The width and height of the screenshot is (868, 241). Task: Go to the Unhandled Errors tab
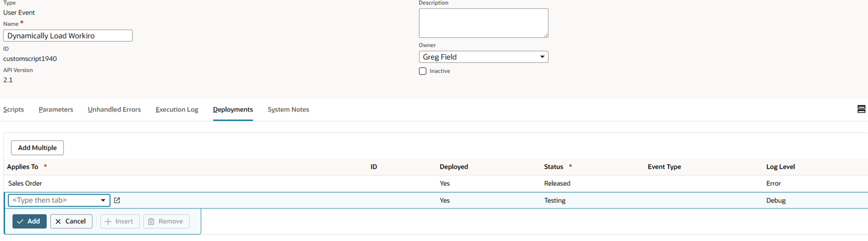click(114, 110)
